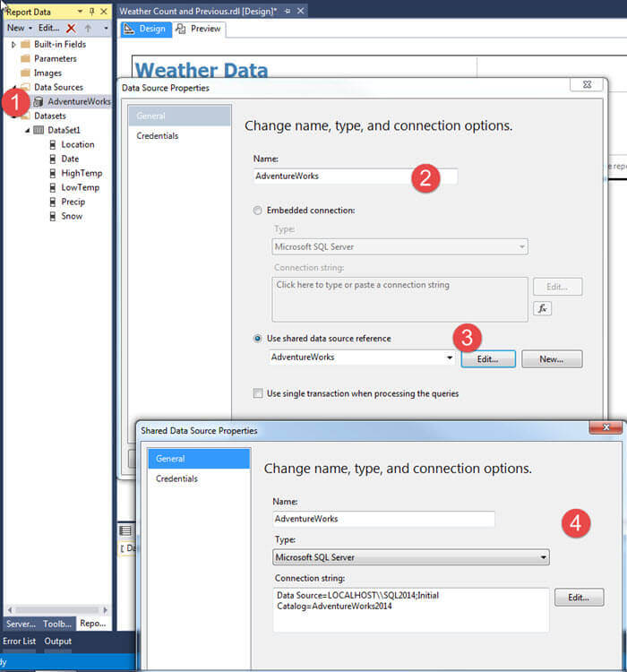
Task: Expand the Built-in Fields folder
Action: tap(13, 45)
